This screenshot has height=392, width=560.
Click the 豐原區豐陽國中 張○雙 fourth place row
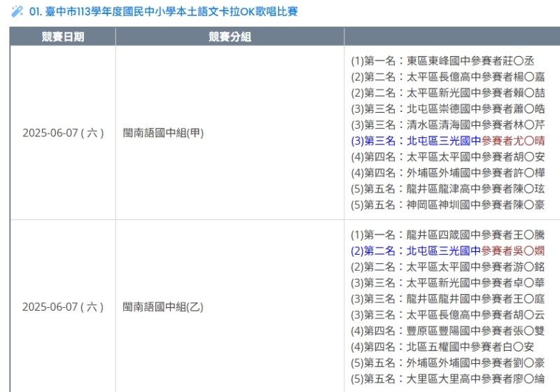pyautogui.click(x=447, y=330)
